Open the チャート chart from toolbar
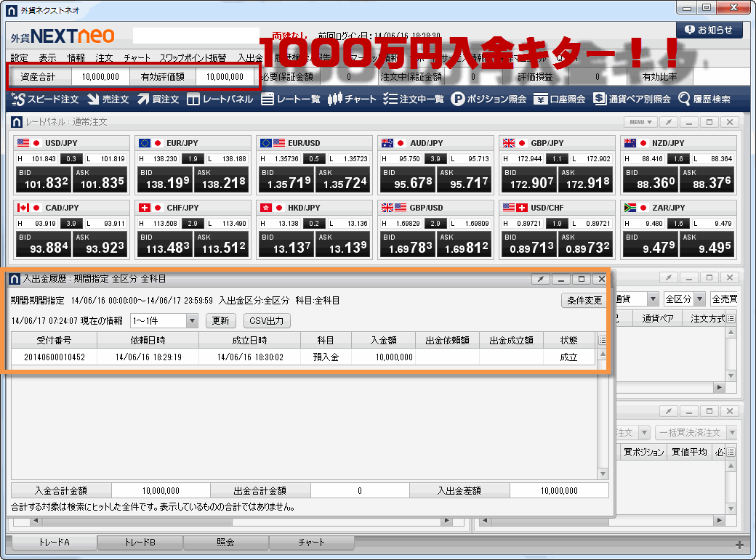This screenshot has height=560, width=756. 352,100
